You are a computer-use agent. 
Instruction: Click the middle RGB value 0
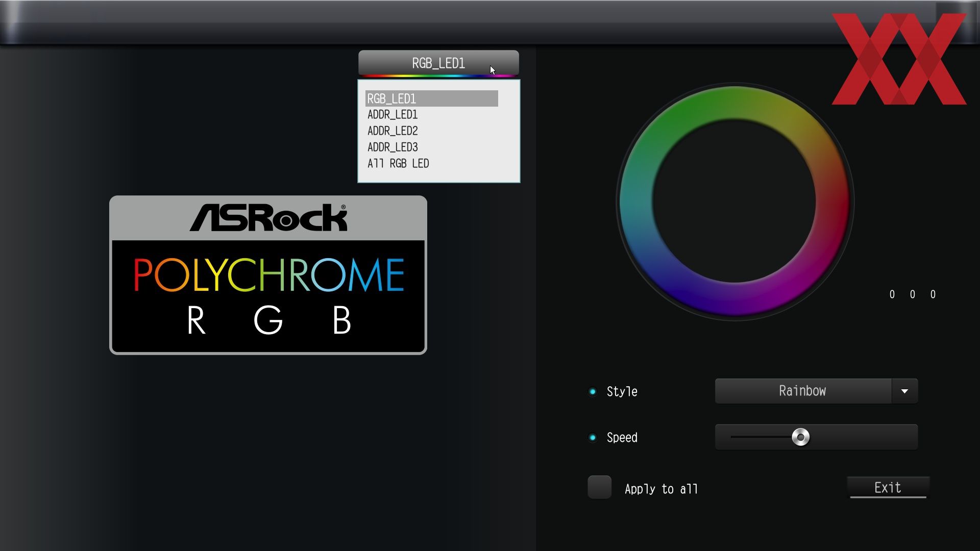click(x=913, y=294)
